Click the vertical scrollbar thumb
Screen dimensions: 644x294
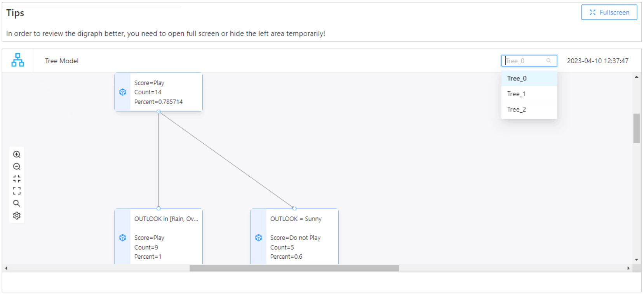(636, 128)
